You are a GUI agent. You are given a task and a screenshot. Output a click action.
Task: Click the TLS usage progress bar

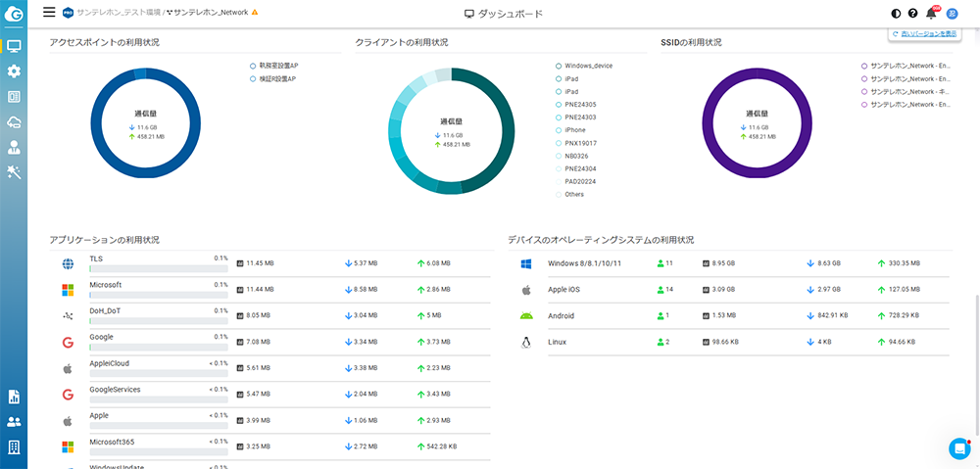pos(159,268)
